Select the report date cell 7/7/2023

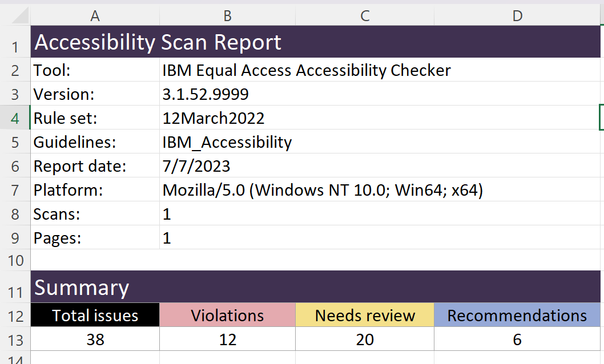pos(227,166)
